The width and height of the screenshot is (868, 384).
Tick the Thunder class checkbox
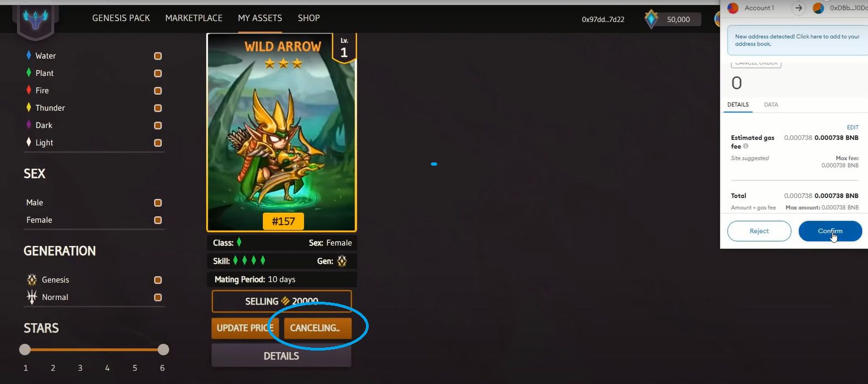158,108
